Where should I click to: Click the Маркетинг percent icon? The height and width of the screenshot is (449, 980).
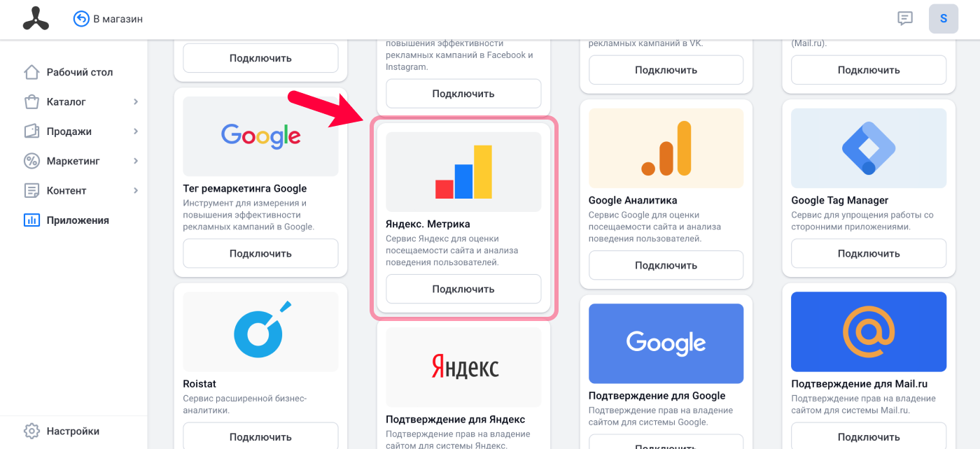[31, 161]
